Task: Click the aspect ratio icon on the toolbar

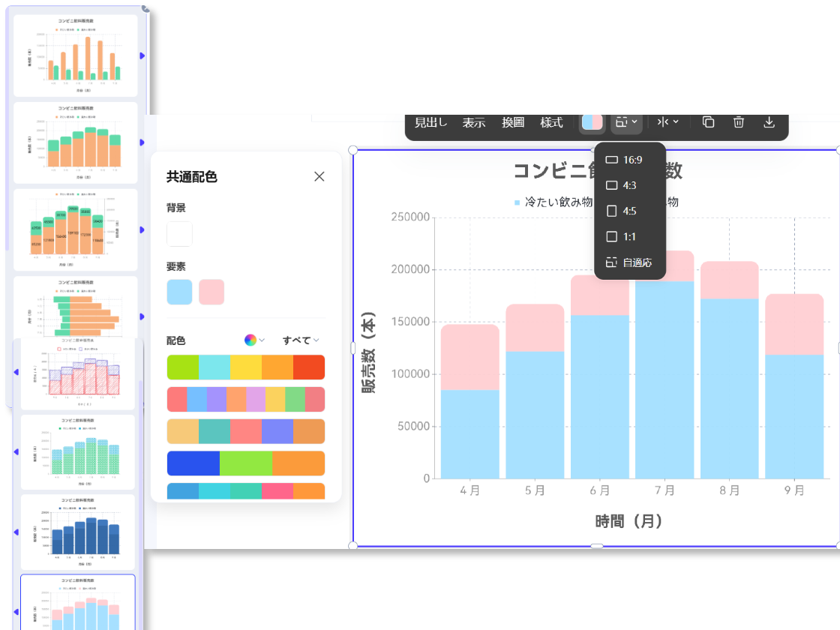Action: 622,121
